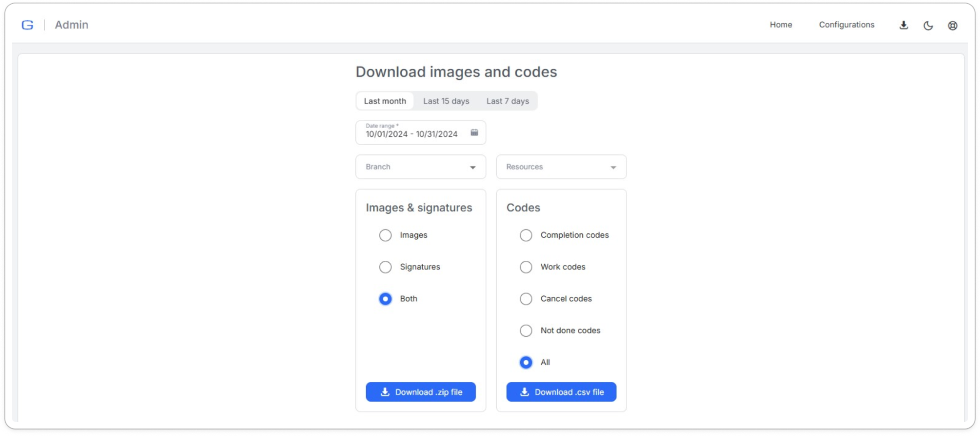Click the G logo icon
This screenshot has height=436, width=980.
tap(27, 25)
